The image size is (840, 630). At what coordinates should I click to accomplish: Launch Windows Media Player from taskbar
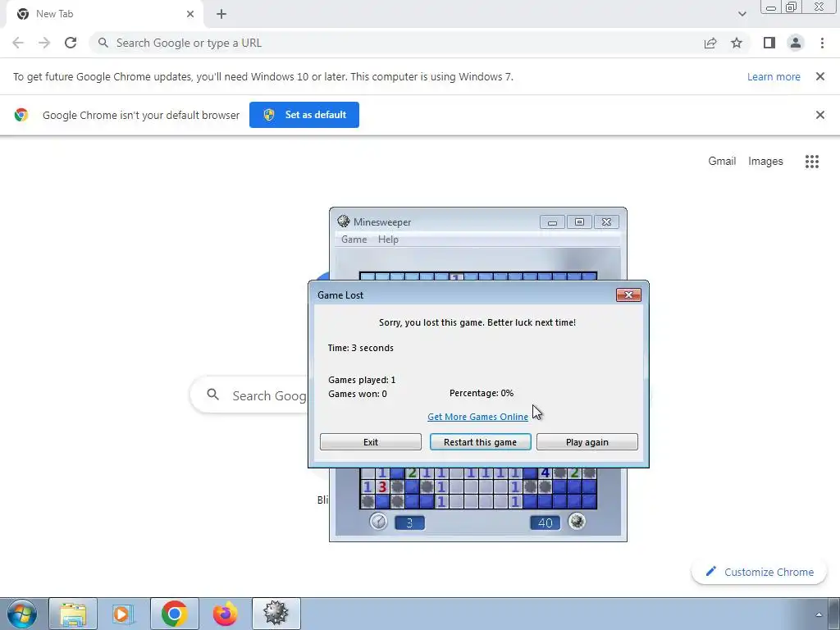123,614
